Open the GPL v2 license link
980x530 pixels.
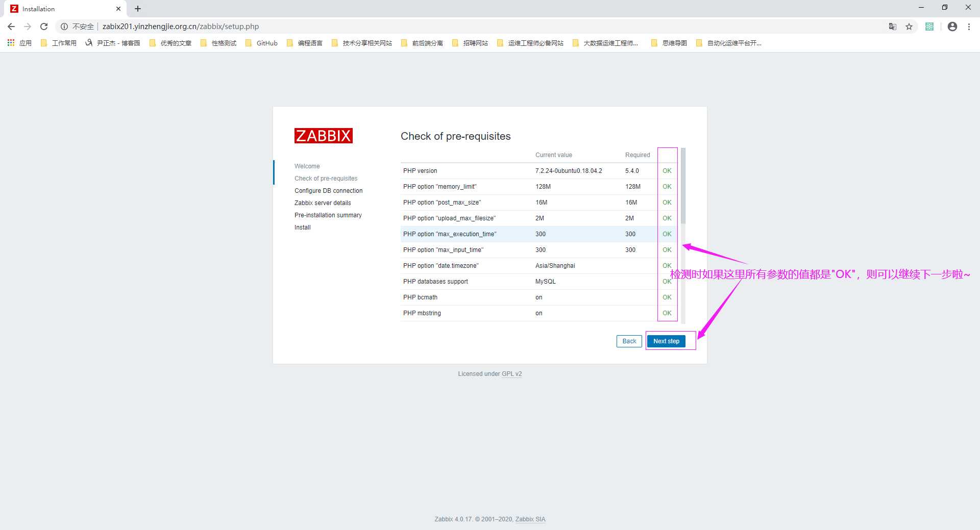pos(511,374)
